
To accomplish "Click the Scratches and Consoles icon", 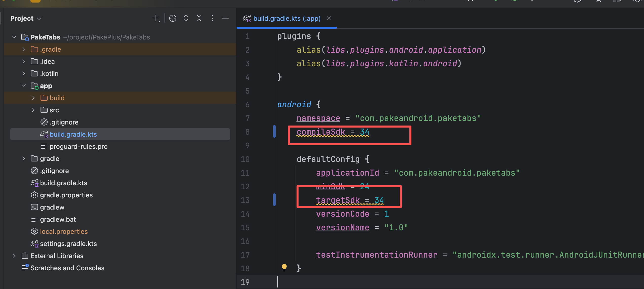I will 25,268.
